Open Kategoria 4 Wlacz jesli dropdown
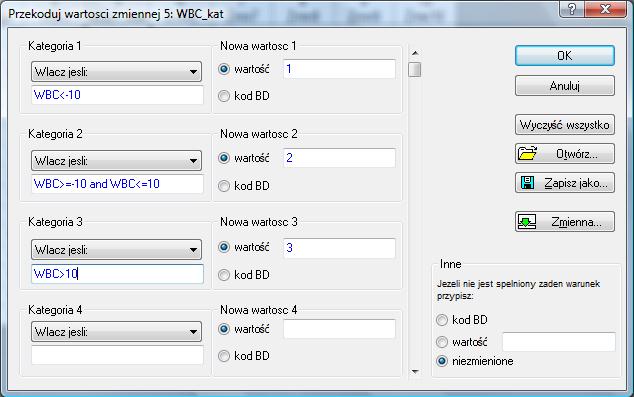This screenshot has width=634, height=397. 116,332
